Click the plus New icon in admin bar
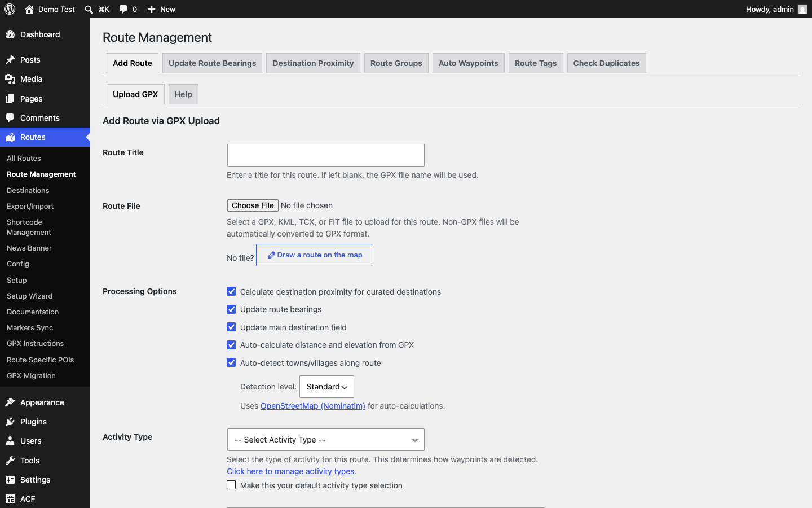The height and width of the screenshot is (508, 812). pyautogui.click(x=151, y=9)
